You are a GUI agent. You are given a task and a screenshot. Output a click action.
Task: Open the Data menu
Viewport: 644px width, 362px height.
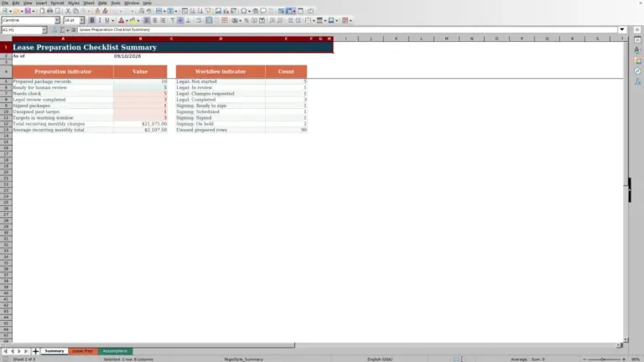[x=102, y=3]
